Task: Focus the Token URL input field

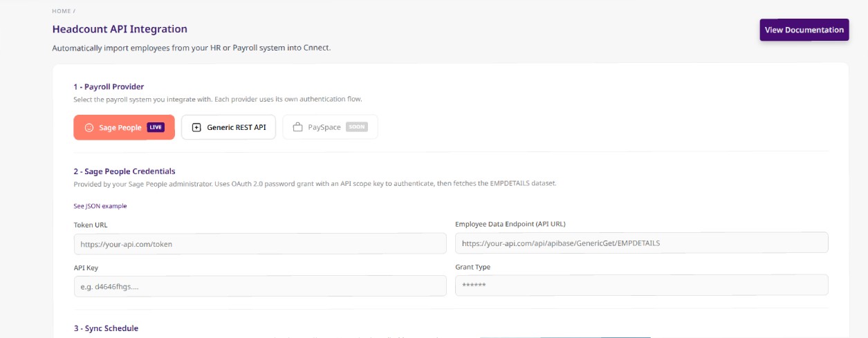Action: tap(260, 243)
